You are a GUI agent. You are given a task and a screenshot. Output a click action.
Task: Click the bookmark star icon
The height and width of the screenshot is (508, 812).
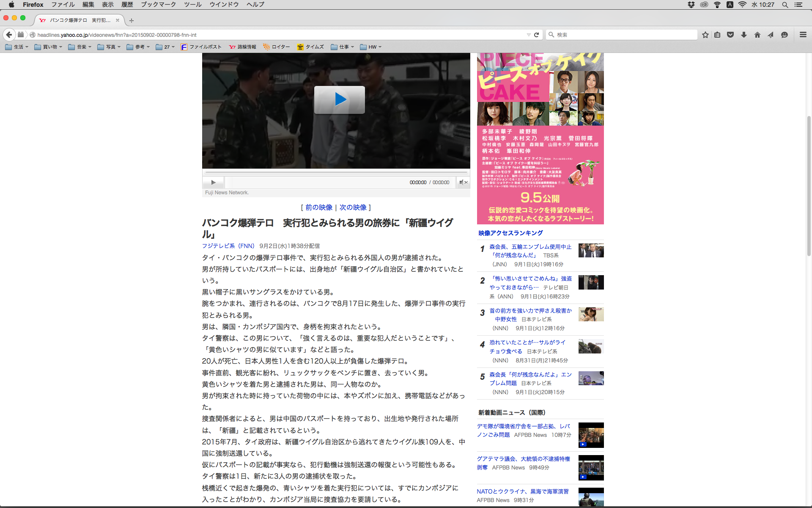(x=705, y=35)
